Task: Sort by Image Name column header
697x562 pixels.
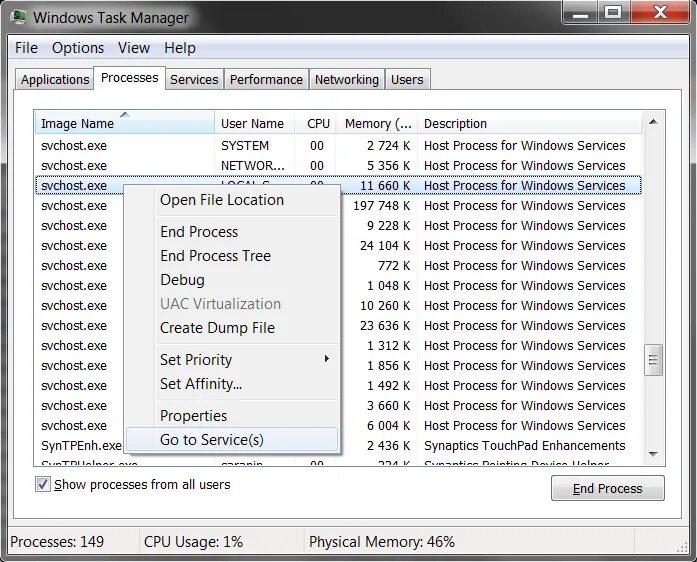Action: [x=124, y=123]
